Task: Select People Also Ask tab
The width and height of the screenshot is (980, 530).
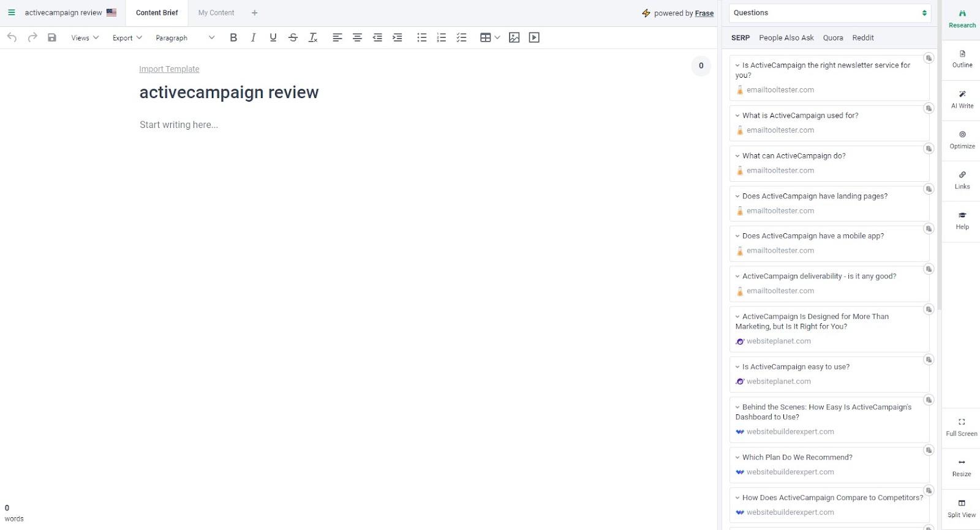Action: point(786,37)
